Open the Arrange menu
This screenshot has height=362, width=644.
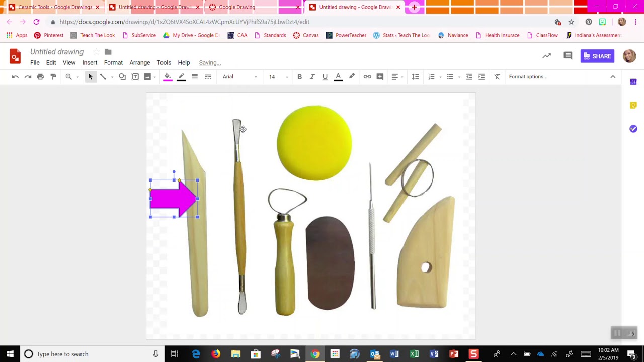tap(139, 62)
